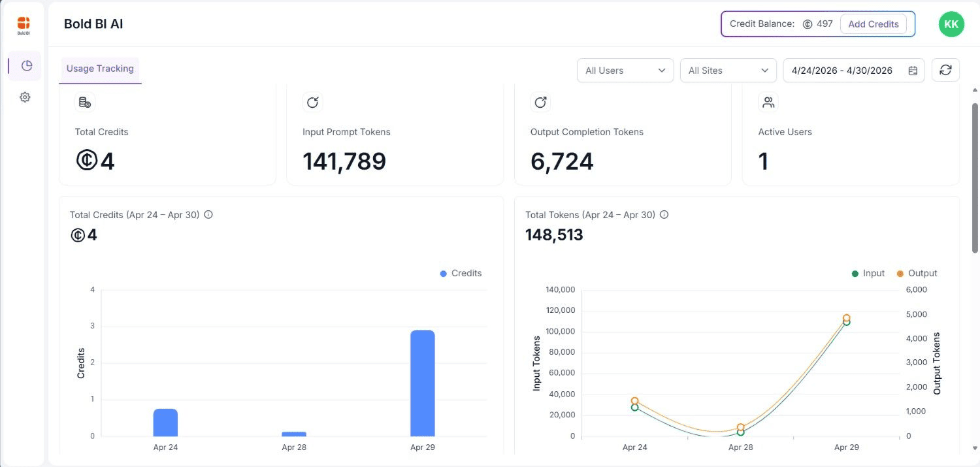Toggle the Output legend series
This screenshot has height=467, width=980.
coord(917,273)
